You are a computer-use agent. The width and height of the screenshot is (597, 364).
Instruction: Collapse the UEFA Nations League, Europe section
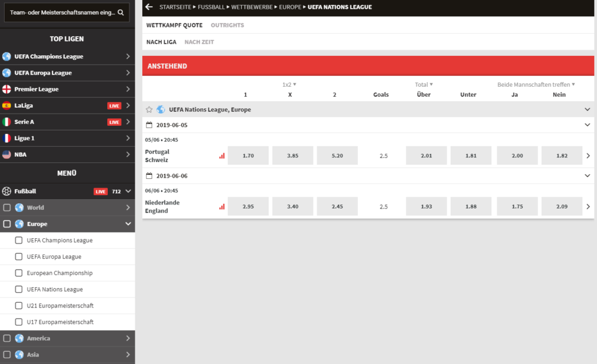tap(587, 109)
